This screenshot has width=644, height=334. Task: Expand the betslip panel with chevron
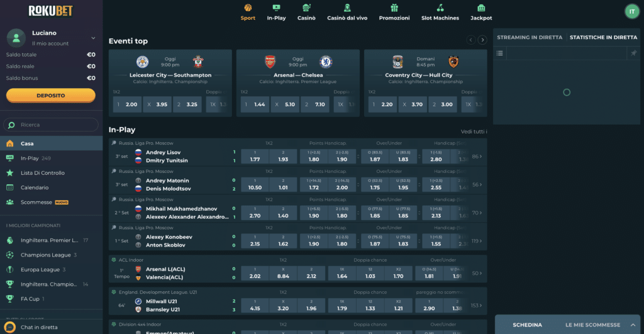(x=633, y=325)
